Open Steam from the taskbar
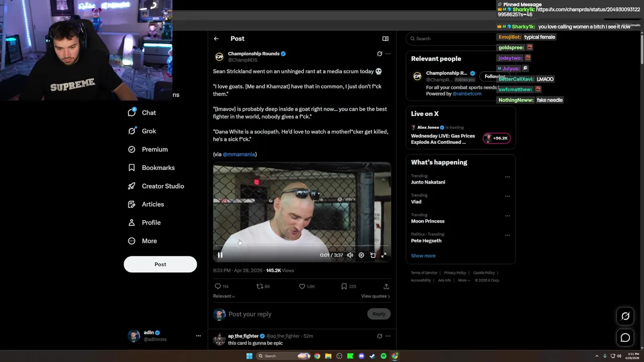This screenshot has height=362, width=644. coord(372,356)
